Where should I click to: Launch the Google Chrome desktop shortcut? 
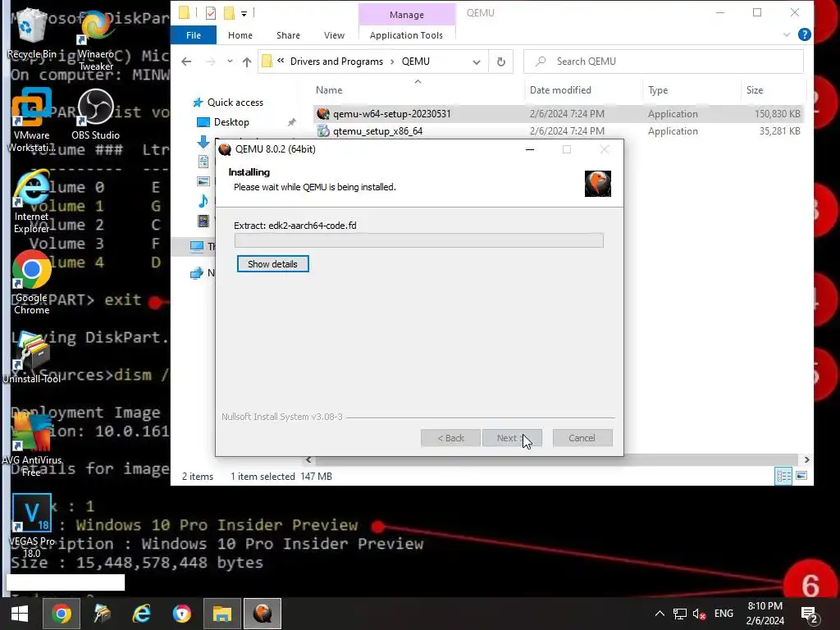[32, 283]
